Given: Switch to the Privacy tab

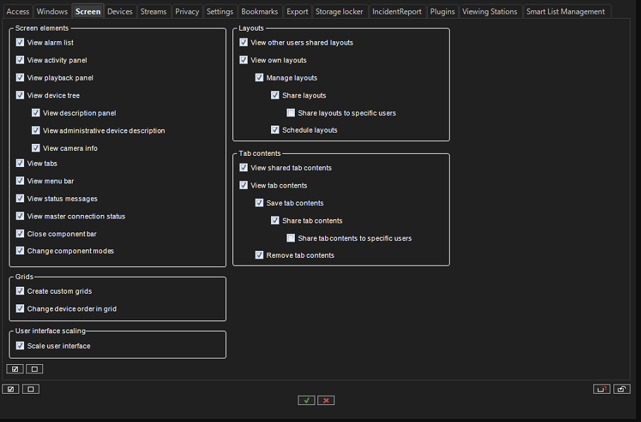Looking at the screenshot, I should click(x=187, y=11).
